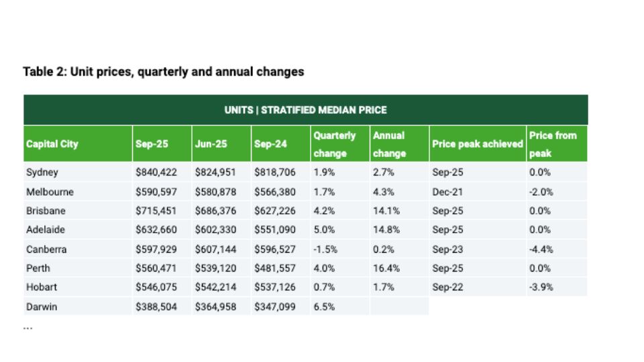Select Canberra's quarterly change of -1.5%
Viewport: 644px width, 362px height.
pyautogui.click(x=325, y=249)
